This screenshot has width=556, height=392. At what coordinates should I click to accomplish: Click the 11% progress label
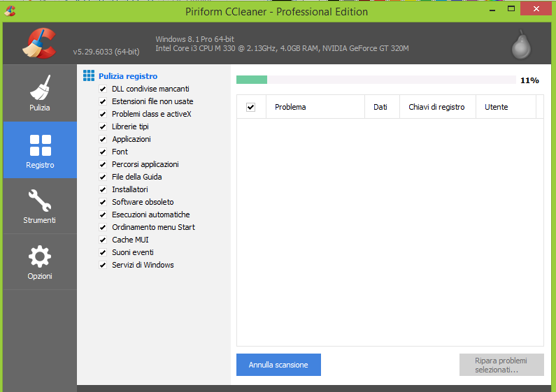(529, 80)
